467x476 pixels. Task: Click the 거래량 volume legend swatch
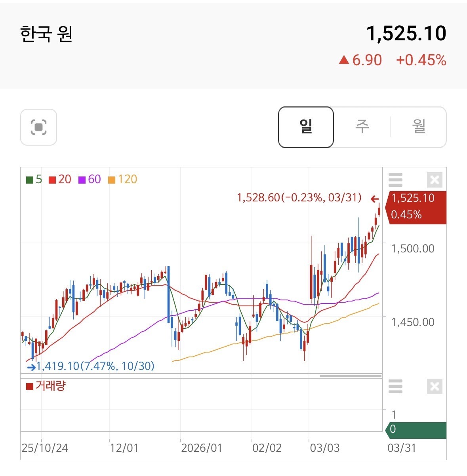click(x=30, y=386)
